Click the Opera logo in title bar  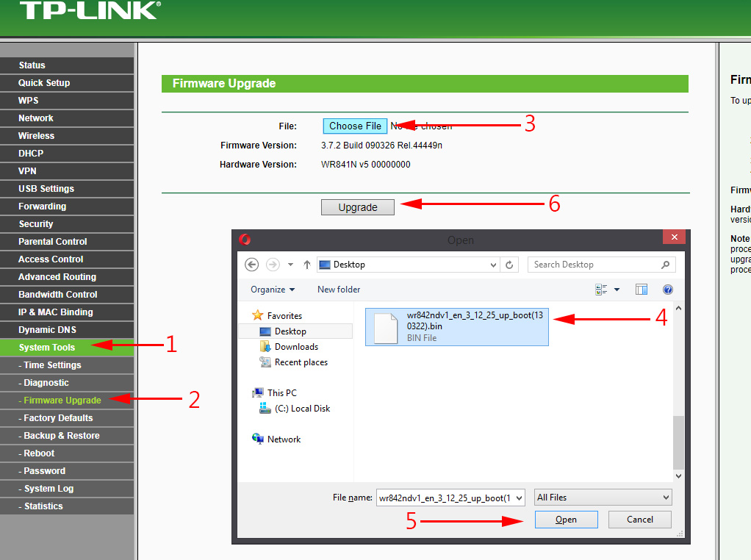(x=245, y=239)
